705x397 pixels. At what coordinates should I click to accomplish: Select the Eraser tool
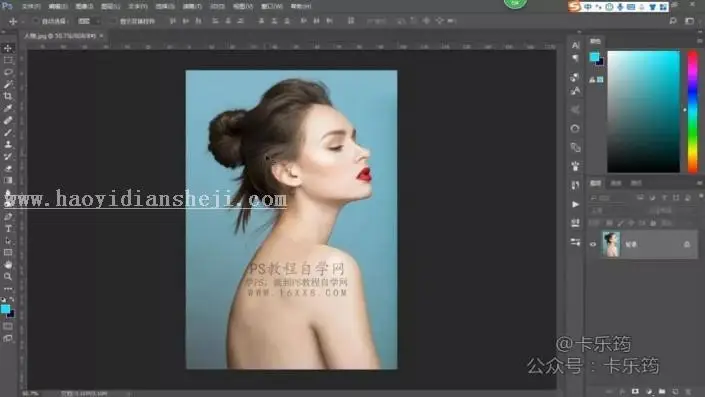[8, 169]
